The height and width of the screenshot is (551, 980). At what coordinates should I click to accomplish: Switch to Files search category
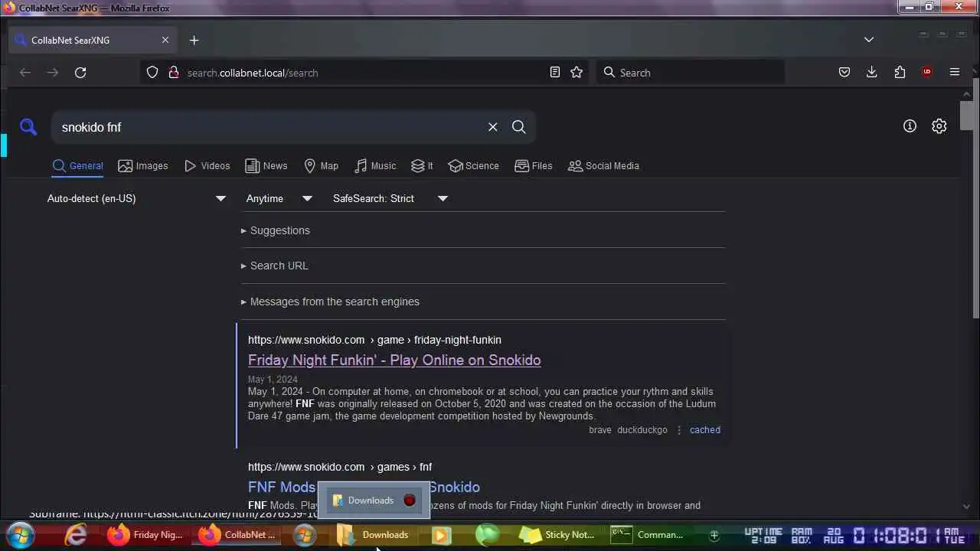coord(533,165)
